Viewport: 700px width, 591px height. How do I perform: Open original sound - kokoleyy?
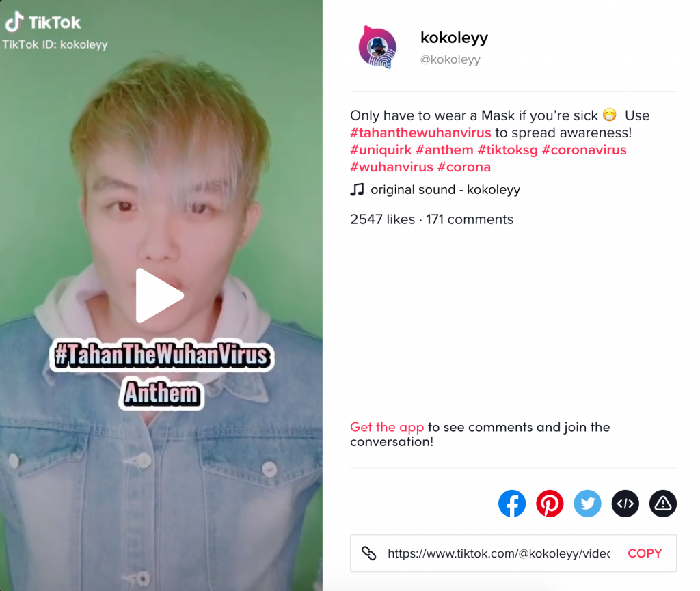446,189
